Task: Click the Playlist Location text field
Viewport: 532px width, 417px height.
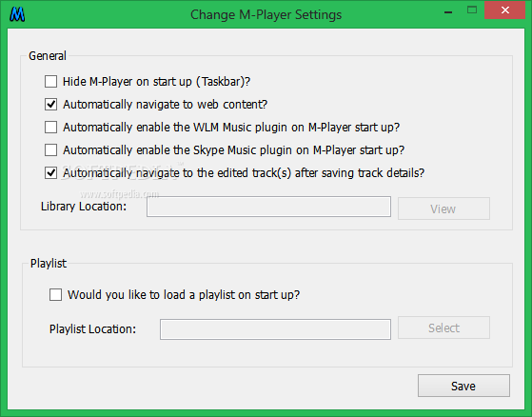Action: coord(275,329)
